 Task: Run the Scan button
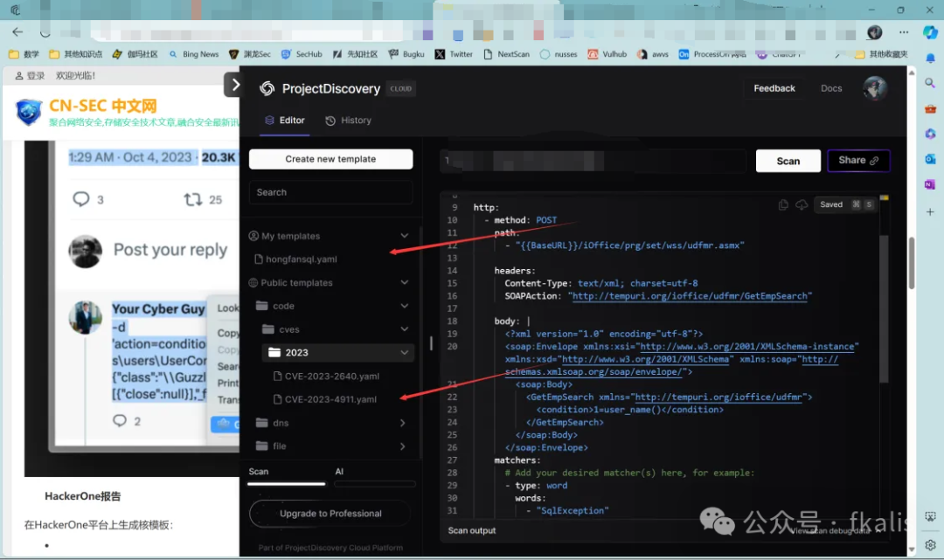point(788,162)
